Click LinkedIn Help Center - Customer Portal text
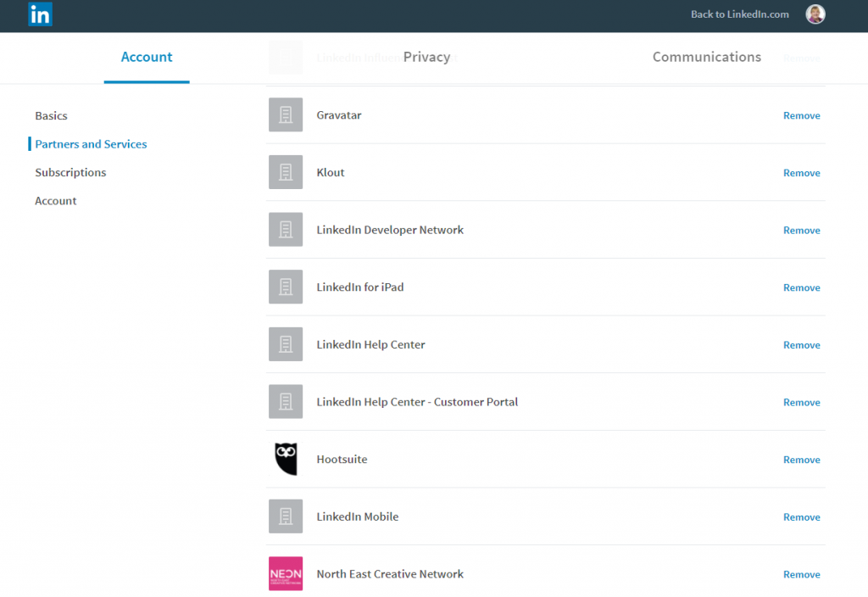The height and width of the screenshot is (597, 868). tap(417, 401)
